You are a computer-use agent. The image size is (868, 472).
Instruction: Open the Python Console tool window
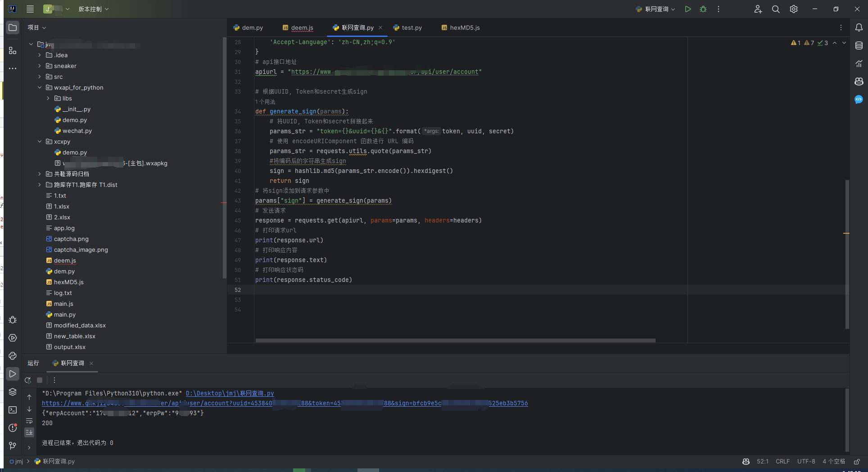coord(13,356)
